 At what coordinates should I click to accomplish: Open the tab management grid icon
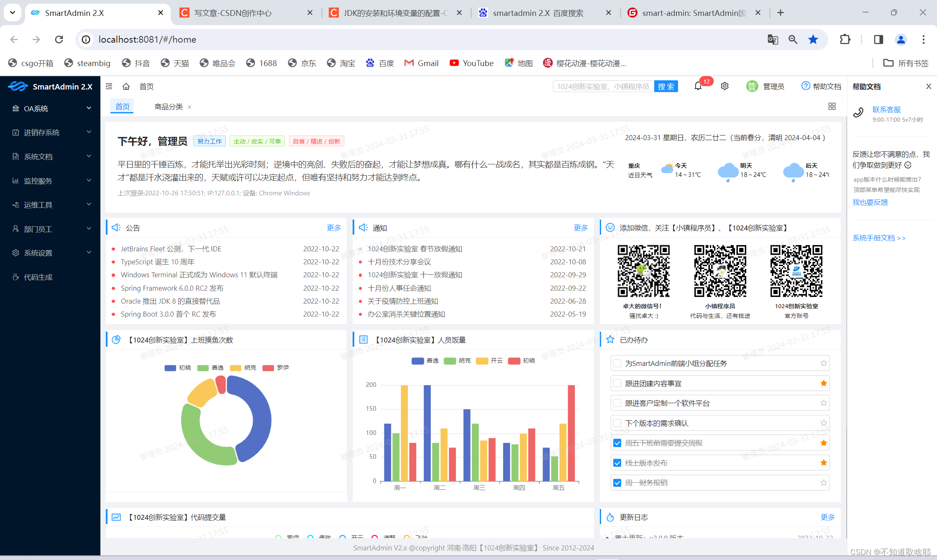pyautogui.click(x=832, y=107)
